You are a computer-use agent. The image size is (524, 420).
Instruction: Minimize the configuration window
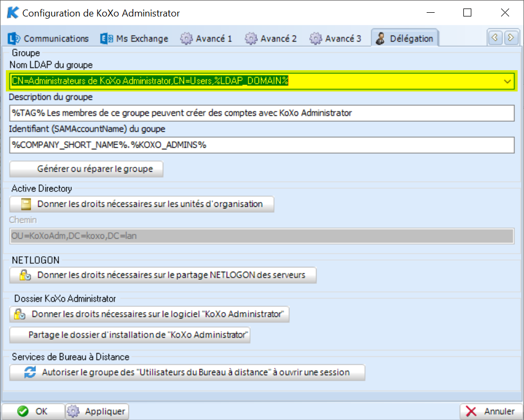[431, 13]
